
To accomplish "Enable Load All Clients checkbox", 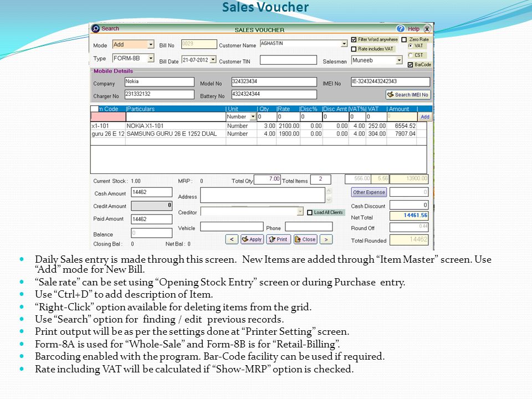I will pyautogui.click(x=309, y=212).
